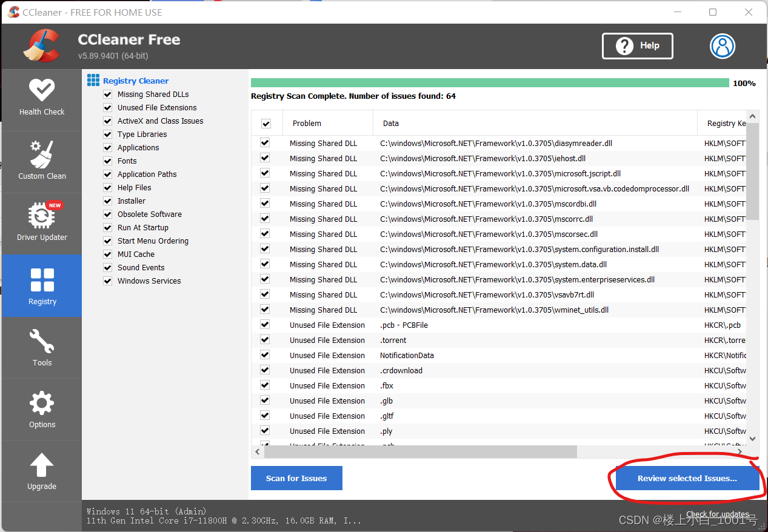Toggle the Installer checkbox
The image size is (768, 532).
pos(108,201)
